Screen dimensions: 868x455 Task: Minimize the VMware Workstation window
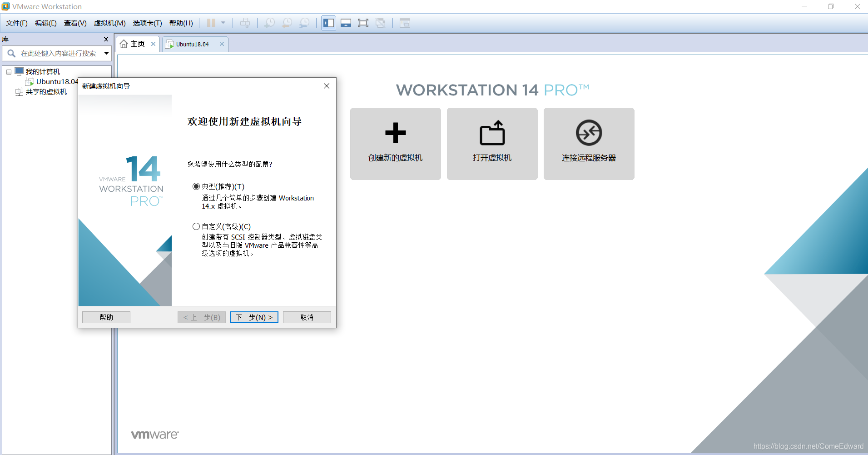tap(804, 6)
